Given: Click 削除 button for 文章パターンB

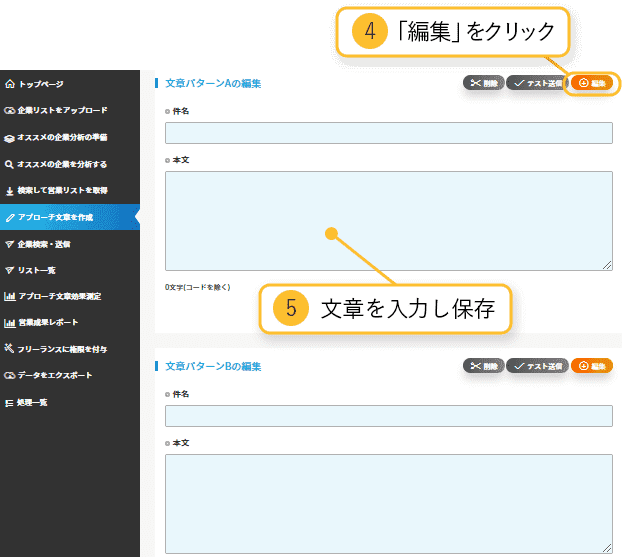Looking at the screenshot, I should point(484,366).
